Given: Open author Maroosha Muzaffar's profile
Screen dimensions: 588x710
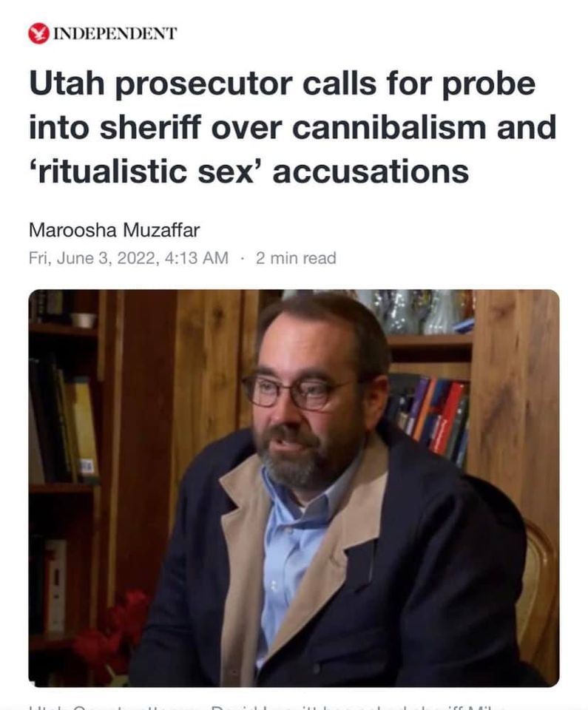Looking at the screenshot, I should pyautogui.click(x=114, y=230).
